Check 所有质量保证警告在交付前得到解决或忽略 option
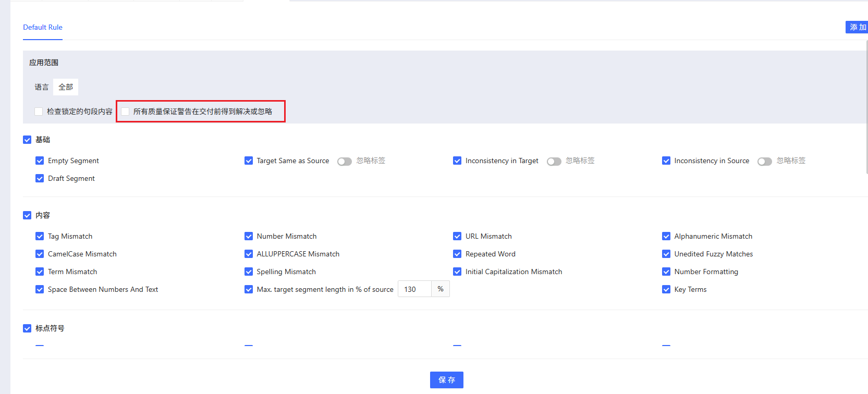Screen dimensions: 868x394 [x=125, y=112]
